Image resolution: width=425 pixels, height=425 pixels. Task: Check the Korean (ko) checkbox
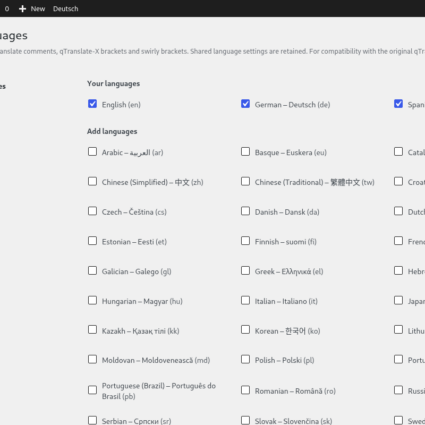pyautogui.click(x=245, y=330)
